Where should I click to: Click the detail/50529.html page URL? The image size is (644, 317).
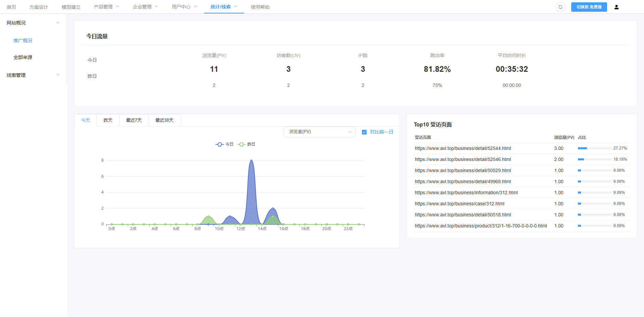click(x=463, y=170)
